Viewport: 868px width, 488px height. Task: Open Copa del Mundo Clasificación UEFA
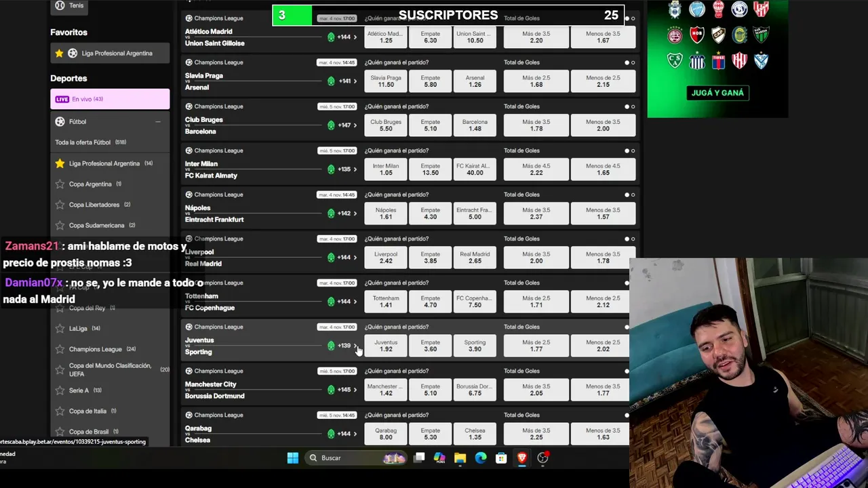click(x=110, y=369)
